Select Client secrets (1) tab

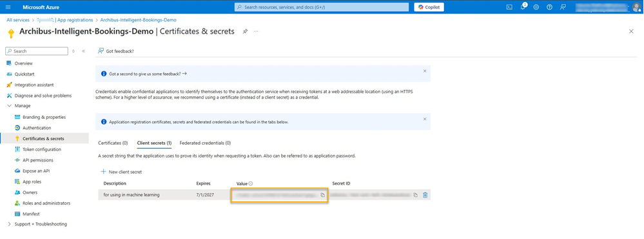tap(154, 143)
